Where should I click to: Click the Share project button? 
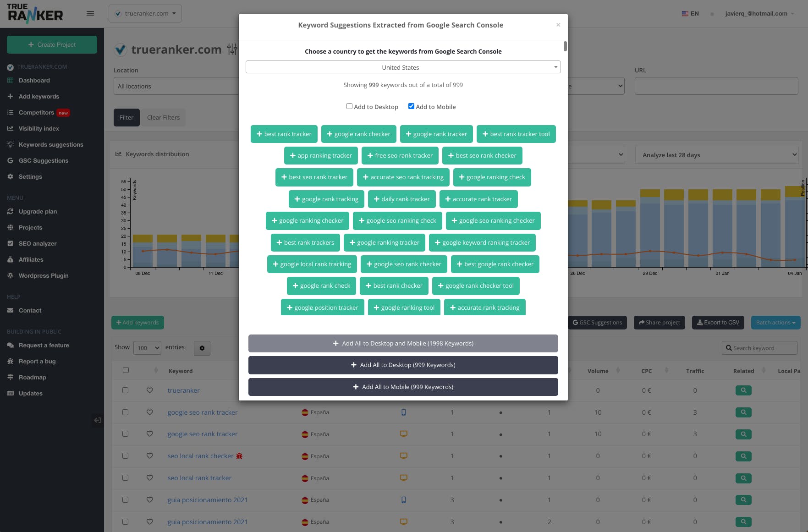[x=659, y=323]
